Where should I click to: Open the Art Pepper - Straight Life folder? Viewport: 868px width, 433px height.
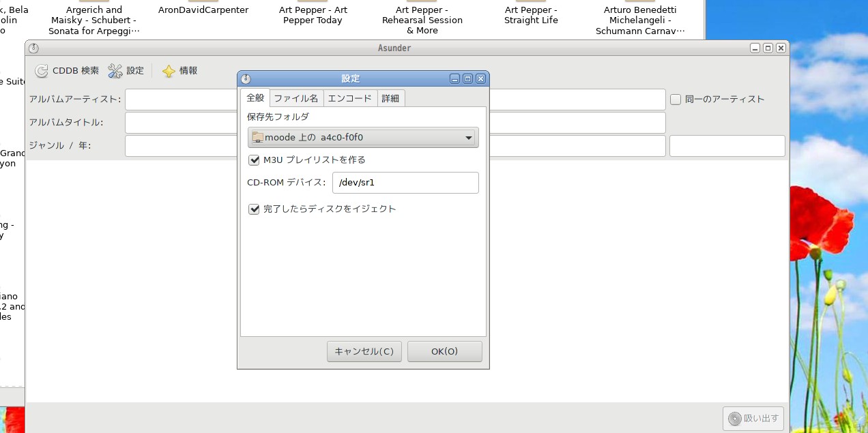click(x=531, y=15)
